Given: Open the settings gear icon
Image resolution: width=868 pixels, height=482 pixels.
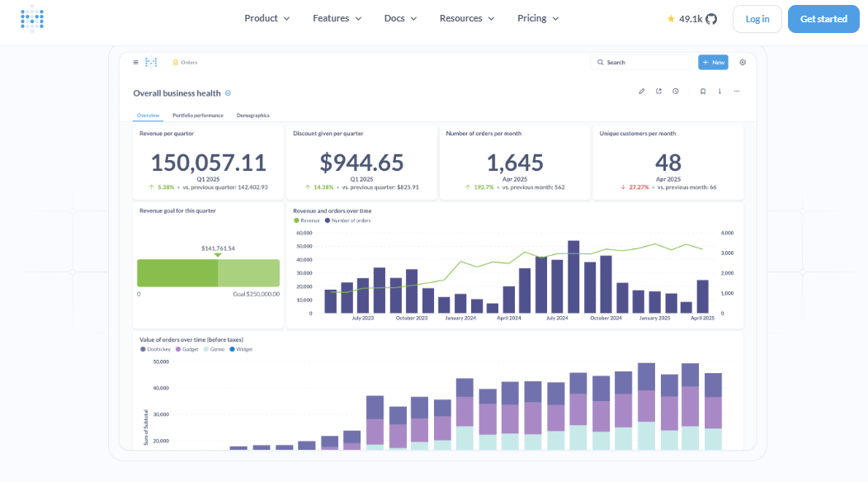Looking at the screenshot, I should click(743, 63).
